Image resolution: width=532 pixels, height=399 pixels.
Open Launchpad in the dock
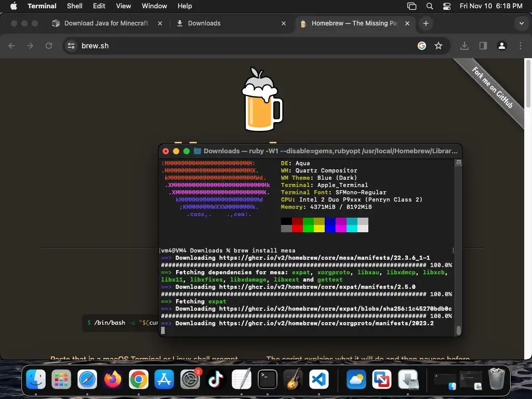coord(61,379)
